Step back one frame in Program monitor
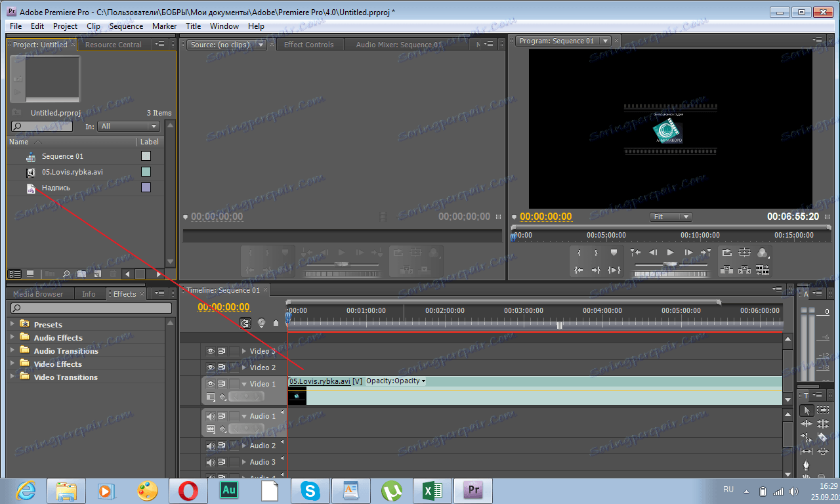This screenshot has height=504, width=840. coord(653,252)
